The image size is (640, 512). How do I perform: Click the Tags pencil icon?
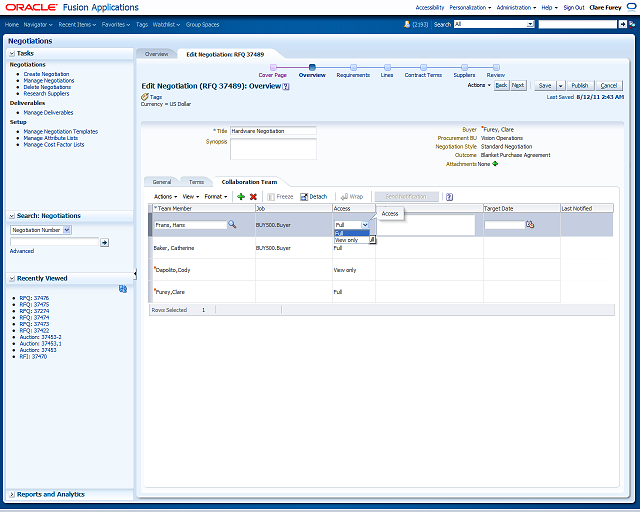click(x=144, y=97)
